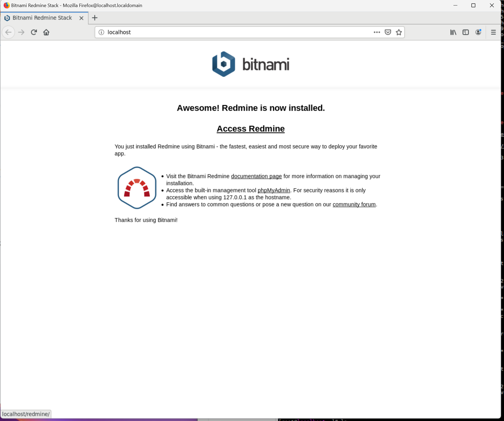This screenshot has height=421, width=504.
Task: Follow the documentation page link
Action: 256,176
